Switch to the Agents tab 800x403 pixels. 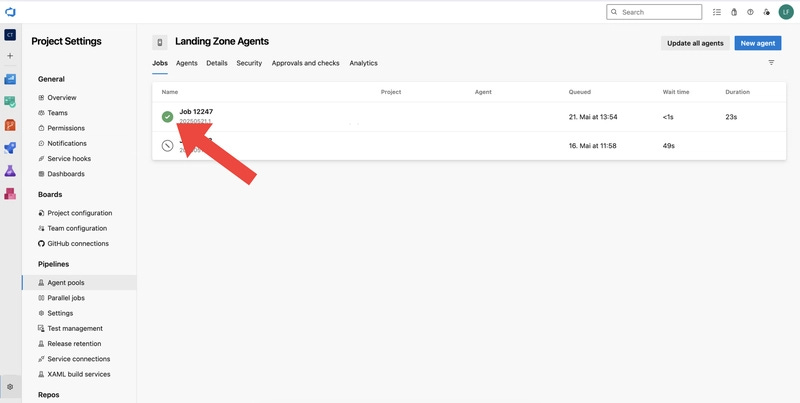[x=187, y=63]
